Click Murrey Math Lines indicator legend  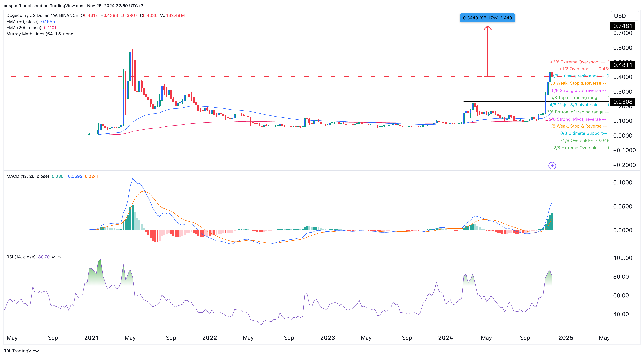pos(41,34)
